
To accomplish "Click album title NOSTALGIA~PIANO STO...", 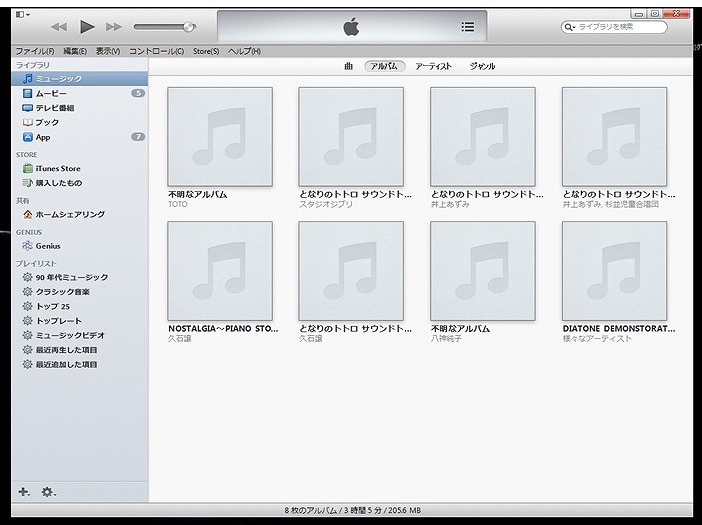I will click(x=223, y=329).
